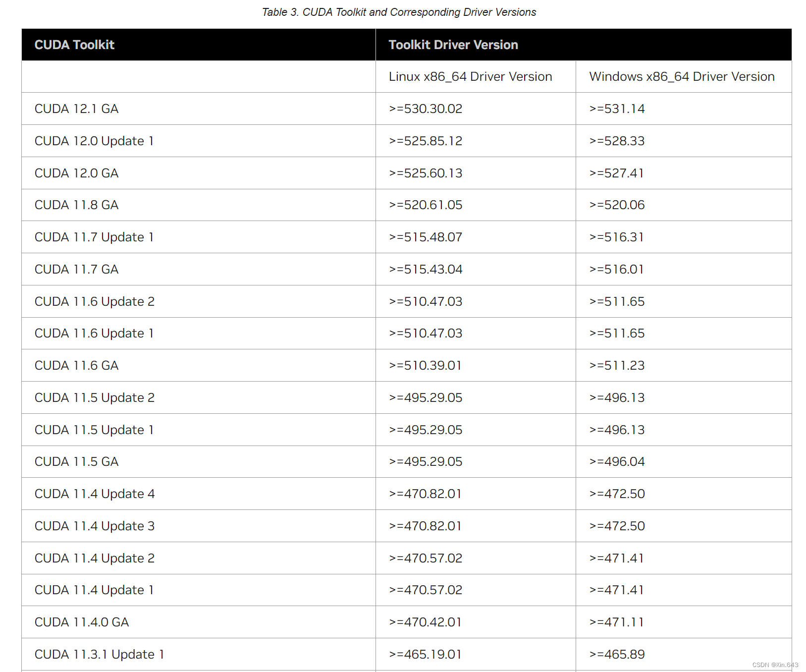This screenshot has width=806, height=672.
Task: Click Windows driver value >=516.01
Action: pyautogui.click(x=617, y=270)
